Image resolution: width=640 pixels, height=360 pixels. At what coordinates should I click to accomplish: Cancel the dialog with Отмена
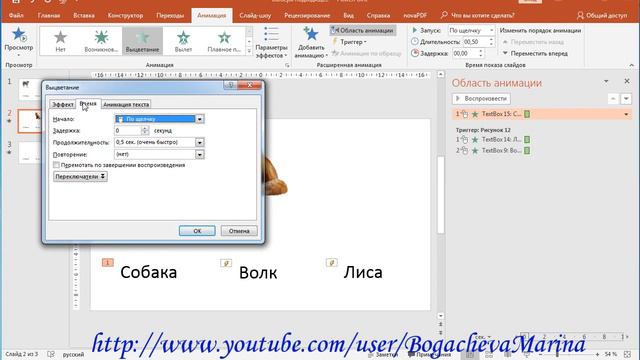pos(239,231)
